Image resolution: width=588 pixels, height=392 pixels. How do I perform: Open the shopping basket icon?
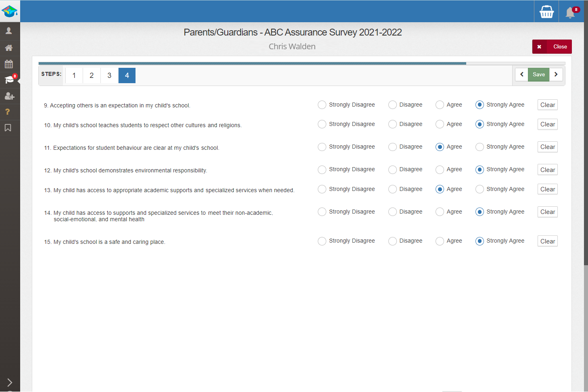point(546,12)
